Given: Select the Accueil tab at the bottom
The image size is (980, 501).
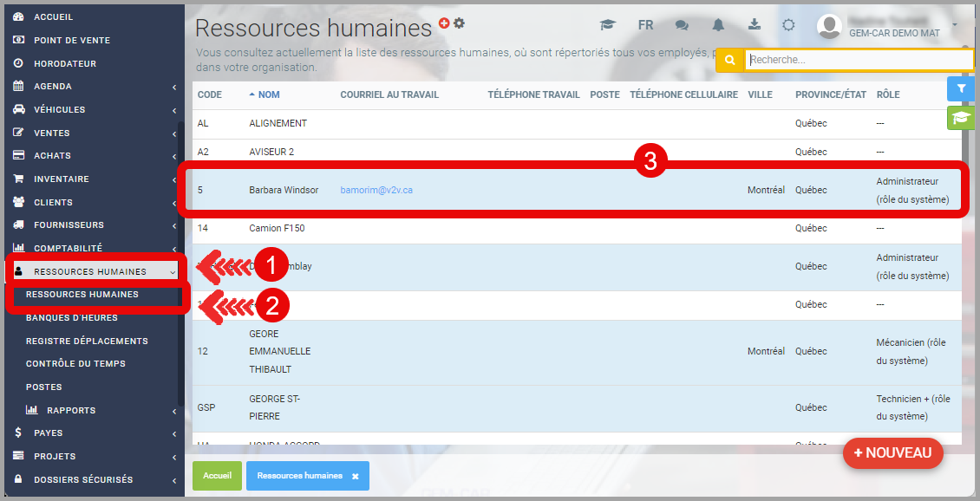Looking at the screenshot, I should (217, 476).
